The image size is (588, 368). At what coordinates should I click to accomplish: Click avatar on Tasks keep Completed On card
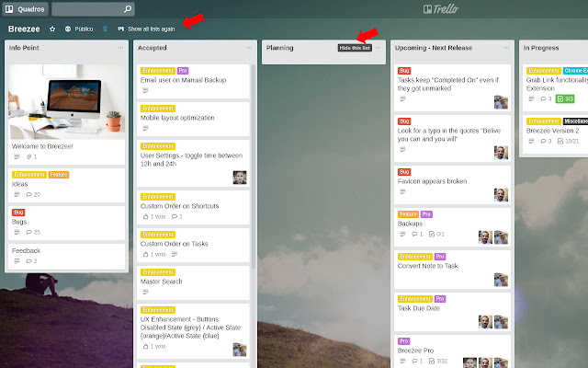501,102
